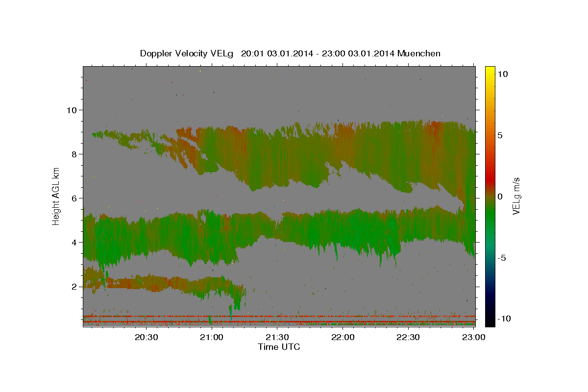Click the 21:00 time tick label
The height and width of the screenshot is (392, 588).
click(212, 337)
